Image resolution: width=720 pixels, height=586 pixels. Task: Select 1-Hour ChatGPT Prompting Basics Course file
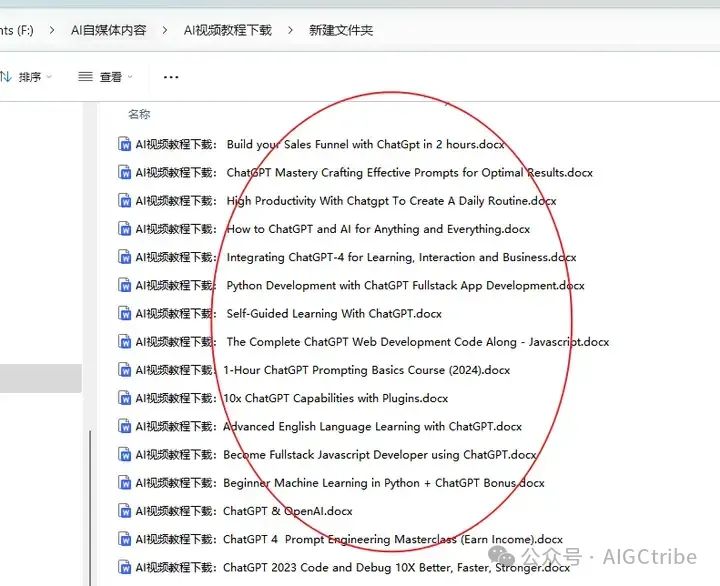pyautogui.click(x=314, y=370)
